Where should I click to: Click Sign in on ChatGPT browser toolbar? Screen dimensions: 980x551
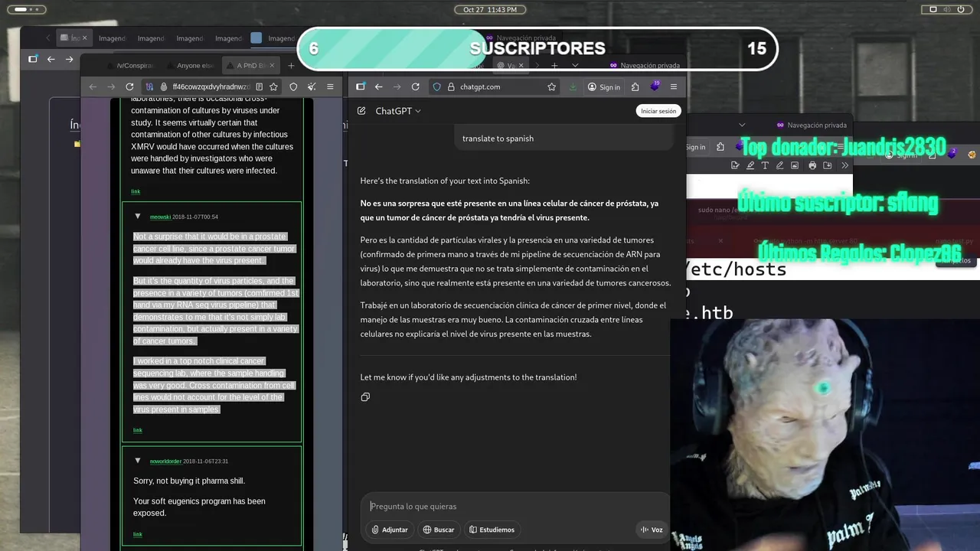pyautogui.click(x=604, y=86)
